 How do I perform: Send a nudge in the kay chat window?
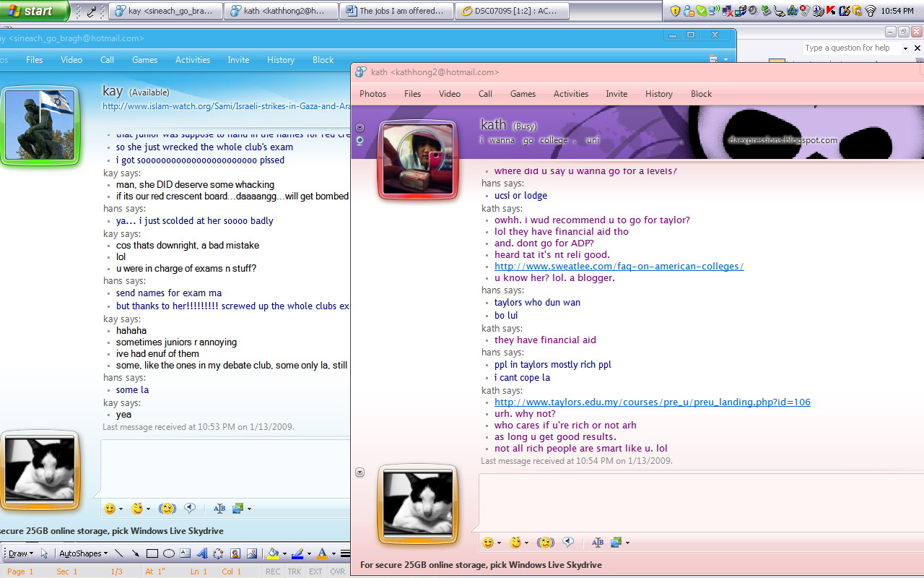tap(167, 509)
